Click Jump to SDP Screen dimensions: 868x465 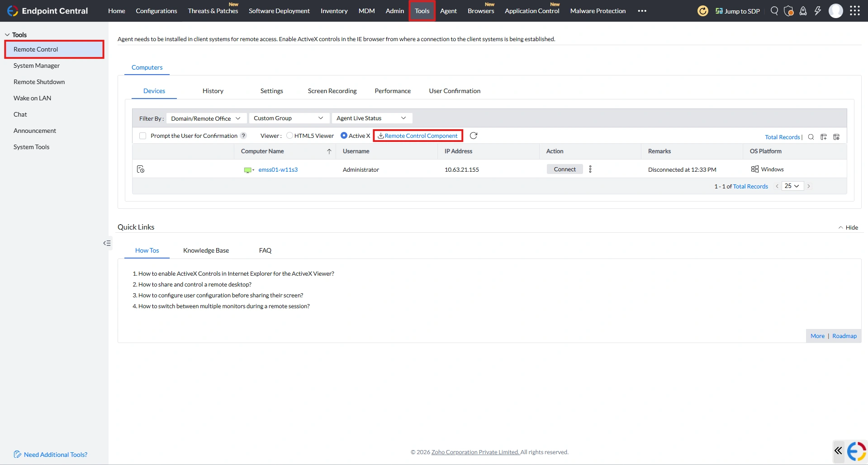pyautogui.click(x=738, y=11)
